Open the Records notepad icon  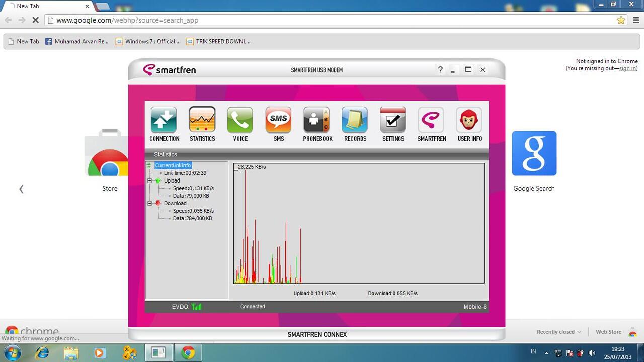(355, 120)
